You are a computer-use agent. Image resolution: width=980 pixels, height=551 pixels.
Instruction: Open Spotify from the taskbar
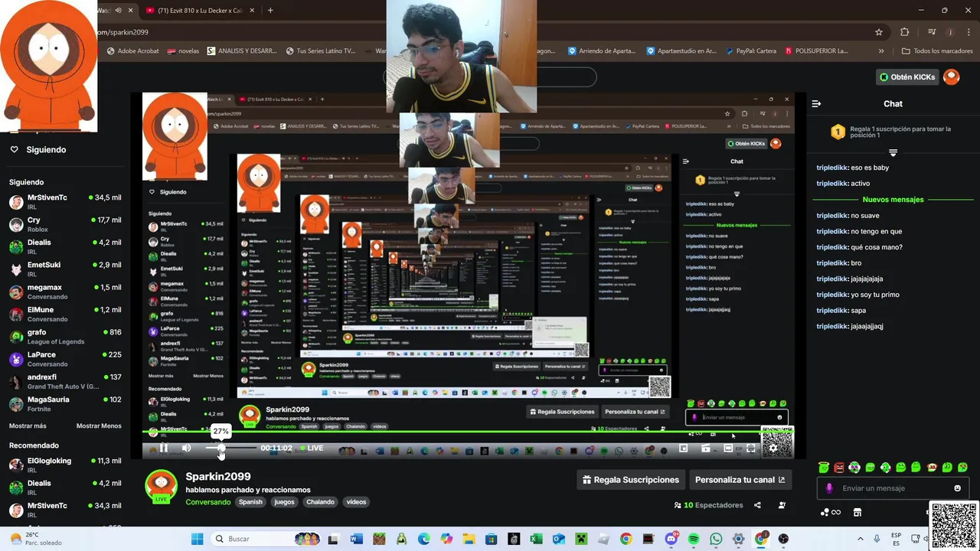tap(694, 539)
